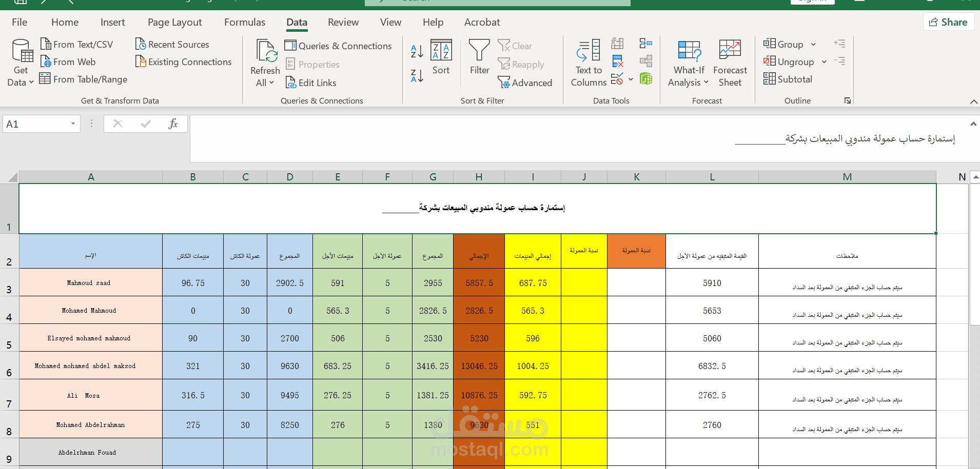Click the Share button
Viewport: 980px width, 469px height.
[949, 22]
